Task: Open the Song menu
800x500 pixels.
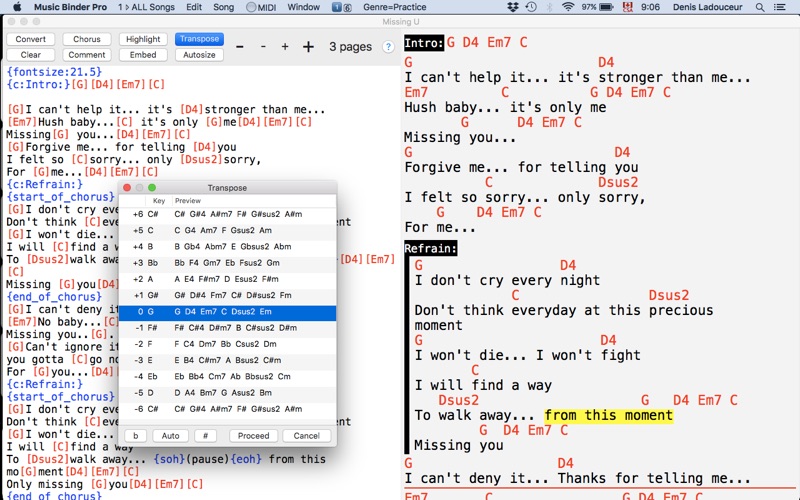Action: click(223, 7)
